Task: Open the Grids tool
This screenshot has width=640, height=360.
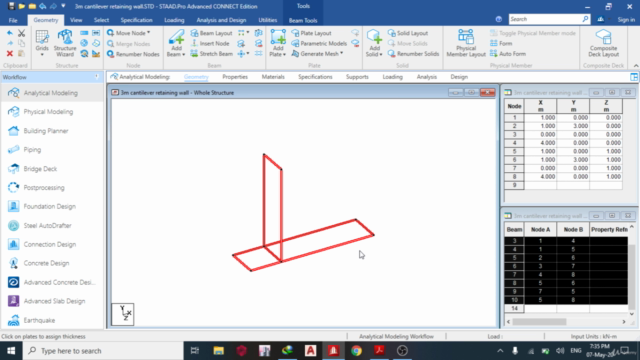Action: tap(42, 43)
